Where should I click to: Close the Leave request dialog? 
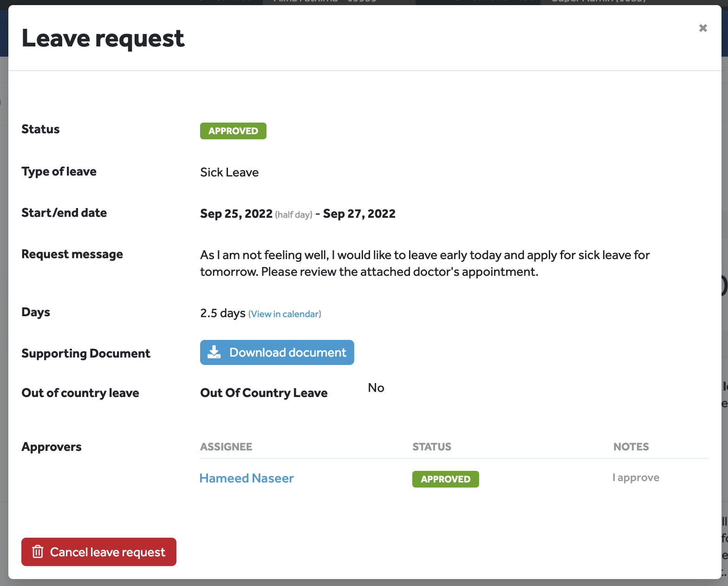[703, 28]
